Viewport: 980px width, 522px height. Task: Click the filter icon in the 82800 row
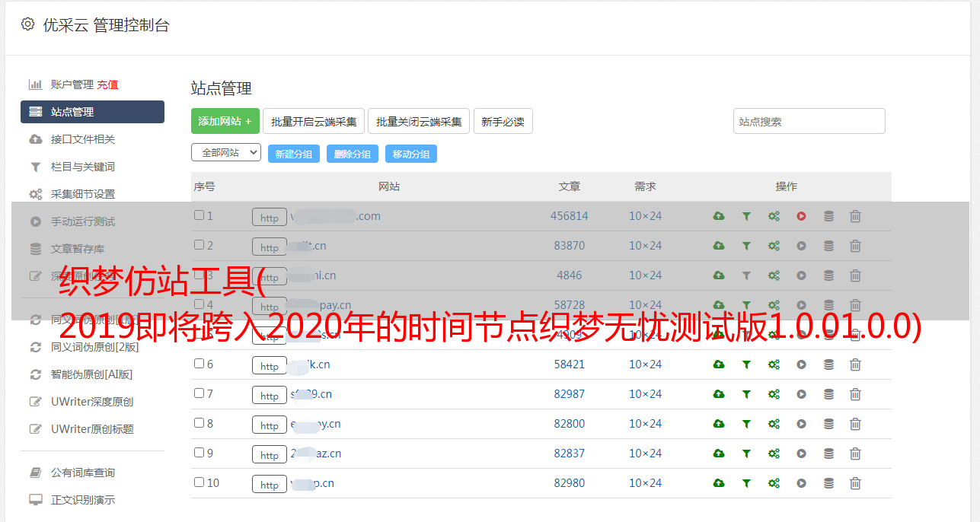(746, 424)
